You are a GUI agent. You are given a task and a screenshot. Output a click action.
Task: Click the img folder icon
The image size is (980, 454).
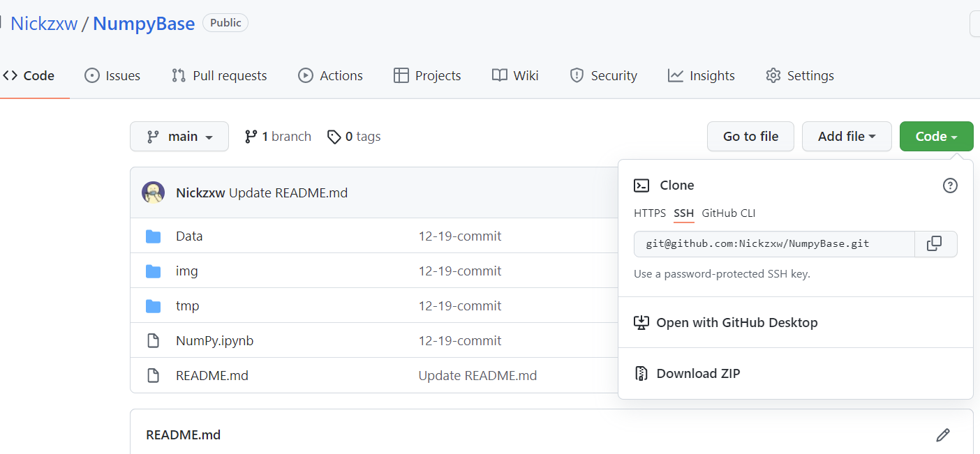[x=153, y=271]
